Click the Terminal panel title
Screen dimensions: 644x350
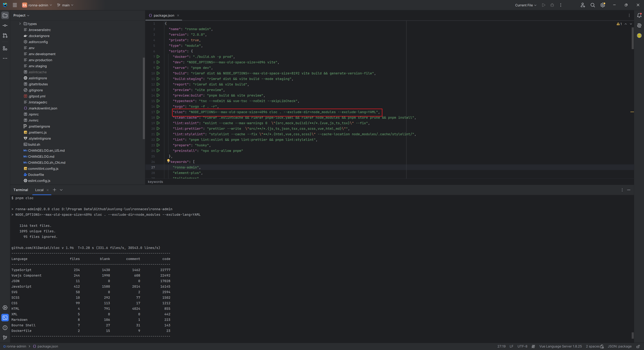pos(21,190)
